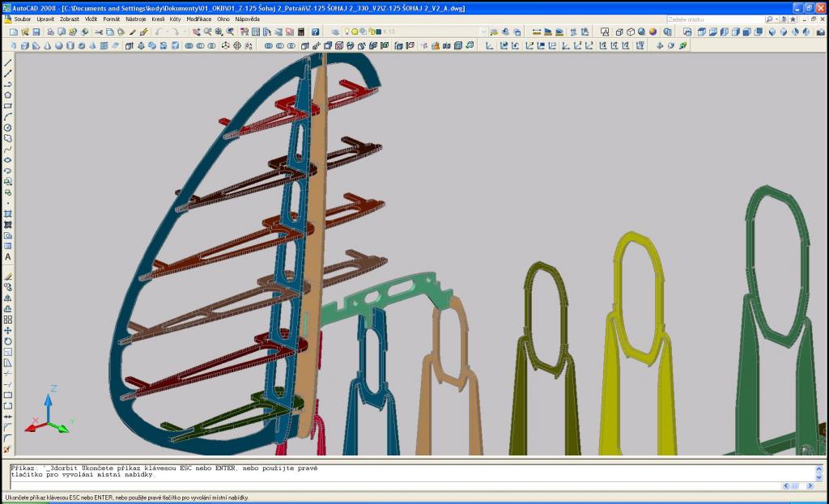This screenshot has width=829, height=504.
Task: Click the Save icon in the standard toolbar
Action: (36, 32)
